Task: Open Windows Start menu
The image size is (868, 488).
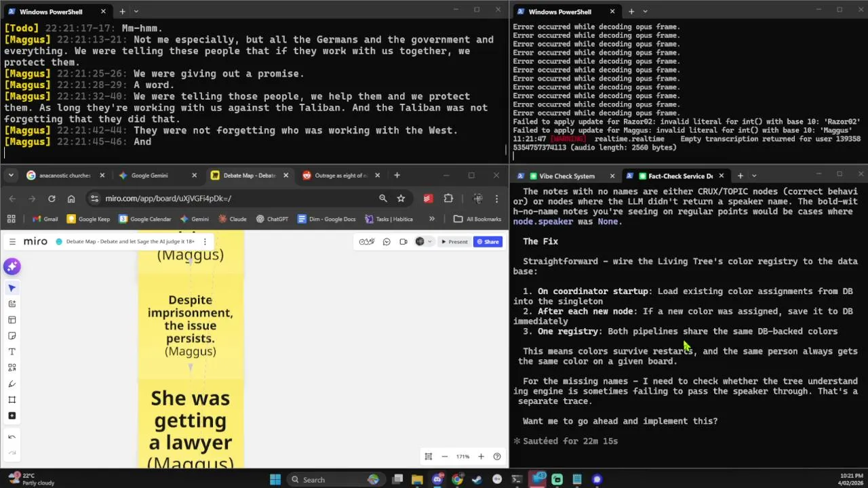Action: (x=275, y=479)
